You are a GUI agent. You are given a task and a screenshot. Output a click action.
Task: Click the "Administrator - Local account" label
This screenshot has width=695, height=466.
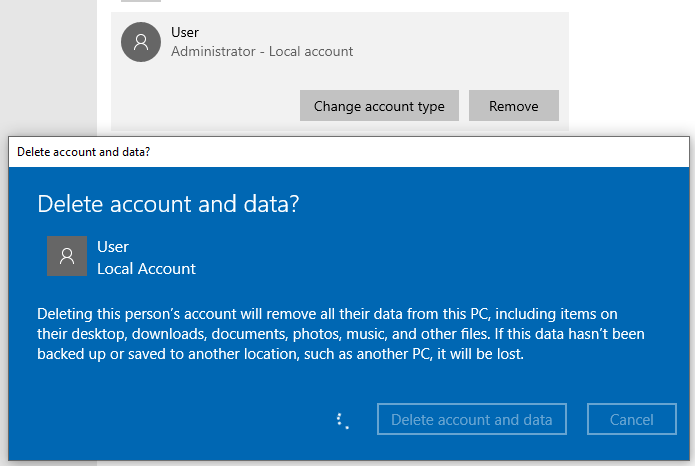click(x=262, y=51)
